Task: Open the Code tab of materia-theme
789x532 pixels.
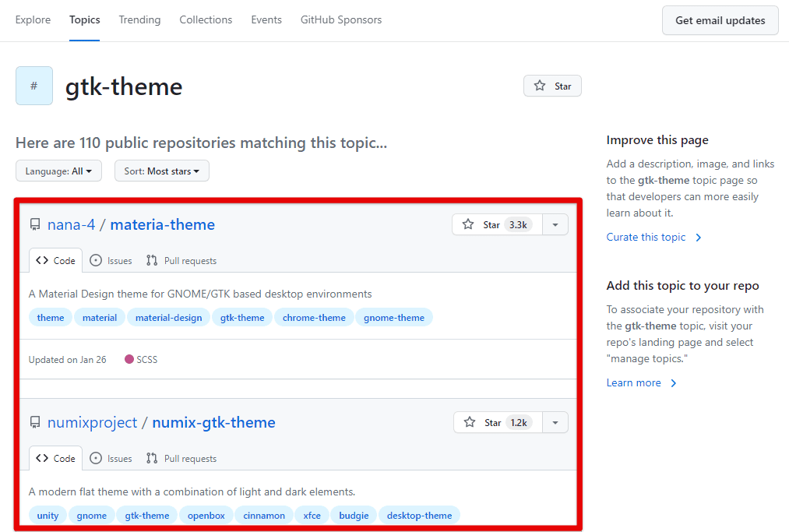Action: coord(55,260)
